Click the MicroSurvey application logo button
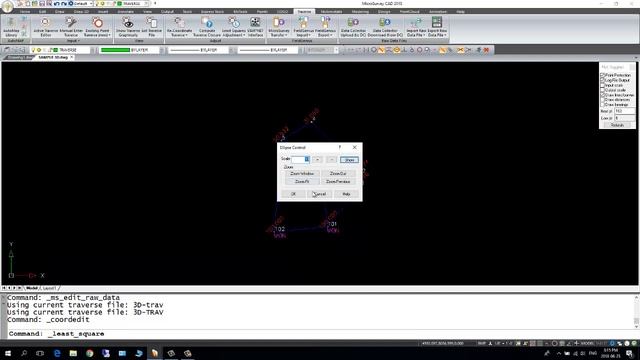640x360 pixels. point(7,6)
